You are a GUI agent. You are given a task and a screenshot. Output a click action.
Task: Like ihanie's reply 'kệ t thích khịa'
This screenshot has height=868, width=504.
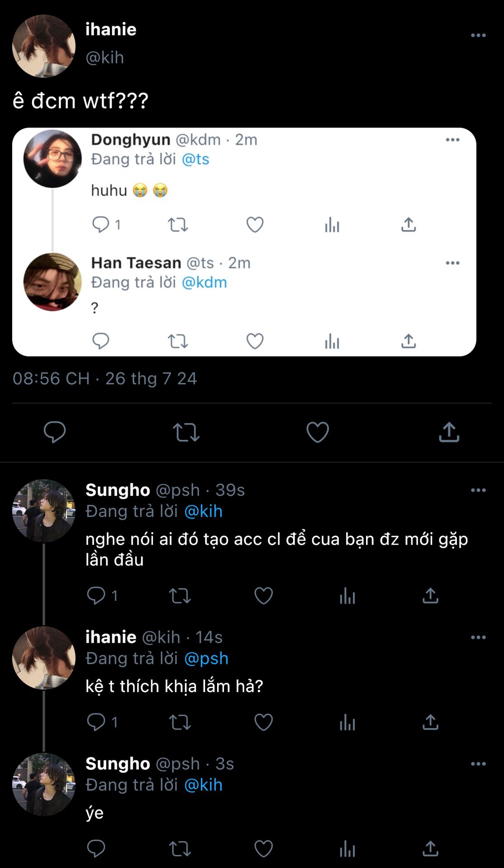pos(263,722)
